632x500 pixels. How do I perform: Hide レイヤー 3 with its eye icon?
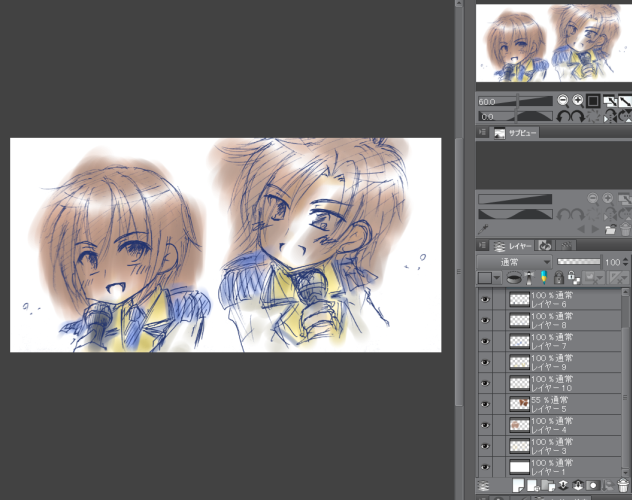485,446
